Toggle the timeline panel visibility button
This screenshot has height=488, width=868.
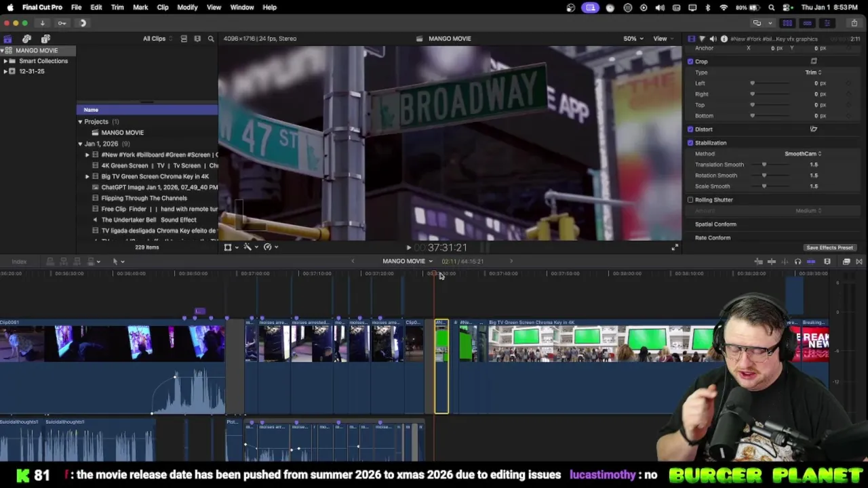point(807,23)
